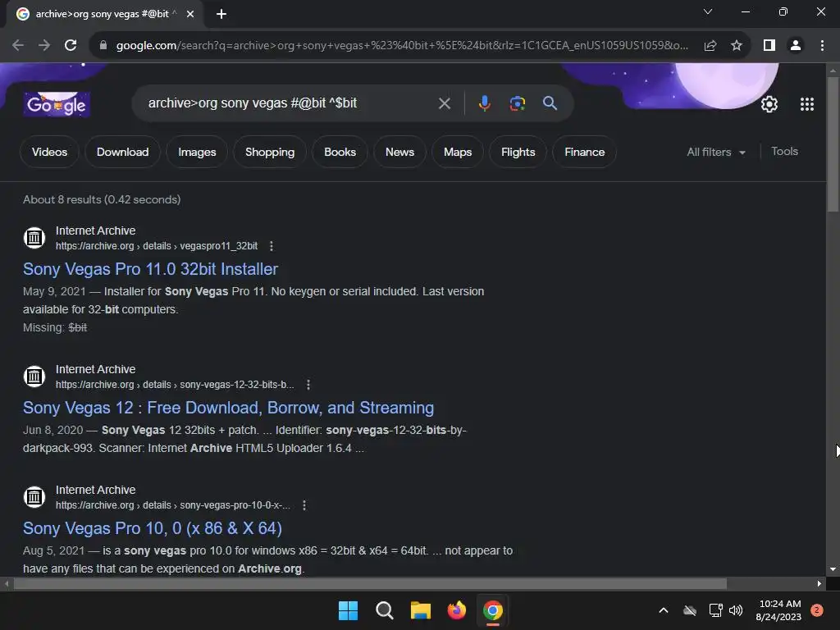Expand the tab search dropdown arrow
The image size is (840, 630).
coord(708,11)
